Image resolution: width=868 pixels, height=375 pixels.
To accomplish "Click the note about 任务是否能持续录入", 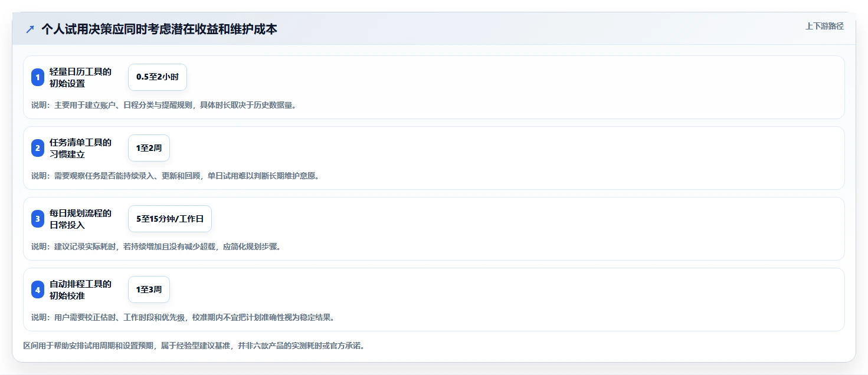I will [x=175, y=176].
